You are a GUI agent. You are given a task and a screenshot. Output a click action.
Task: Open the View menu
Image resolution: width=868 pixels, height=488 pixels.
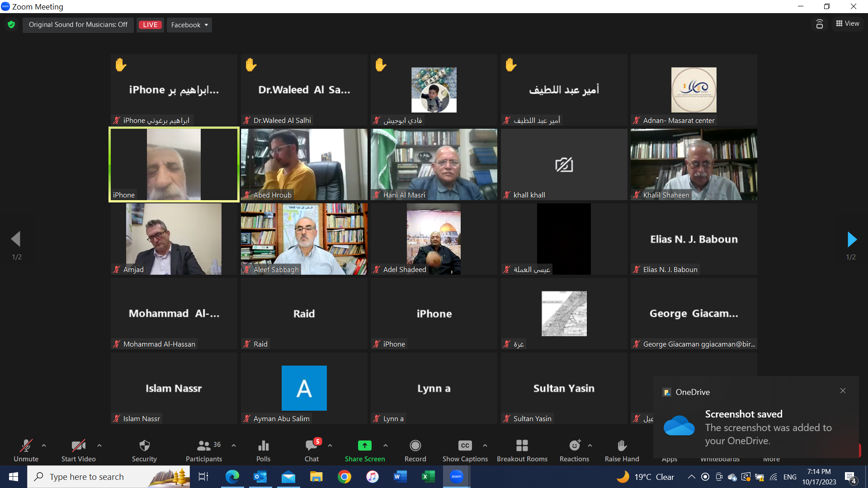(847, 23)
